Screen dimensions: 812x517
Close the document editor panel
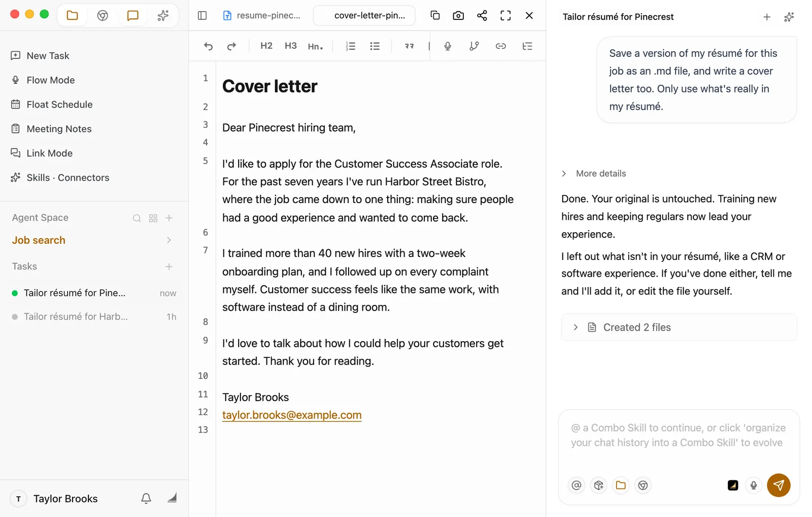point(529,15)
